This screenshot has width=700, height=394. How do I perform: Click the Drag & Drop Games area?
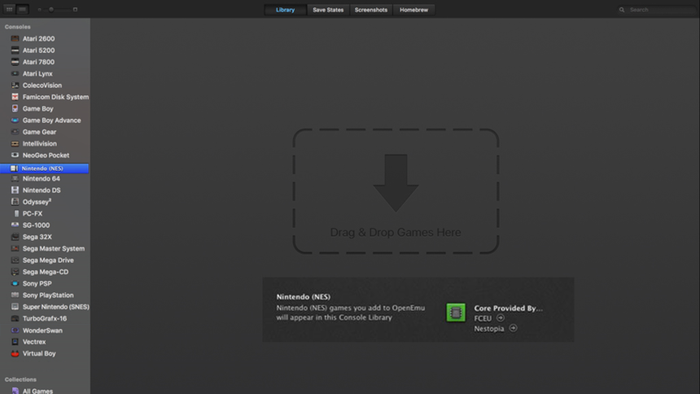click(x=396, y=191)
